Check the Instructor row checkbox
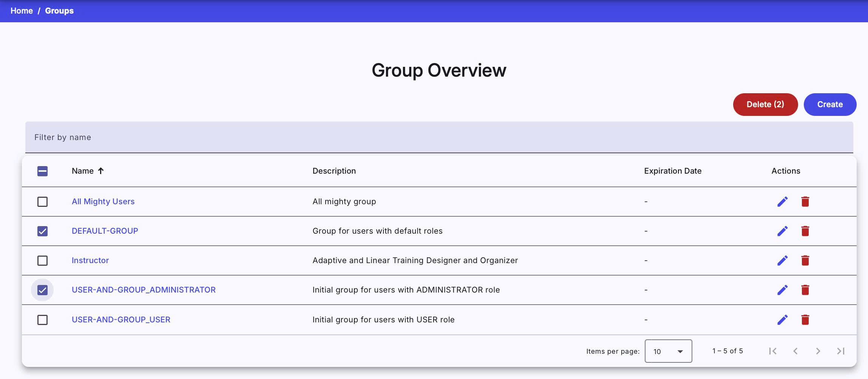The width and height of the screenshot is (868, 379). click(43, 260)
